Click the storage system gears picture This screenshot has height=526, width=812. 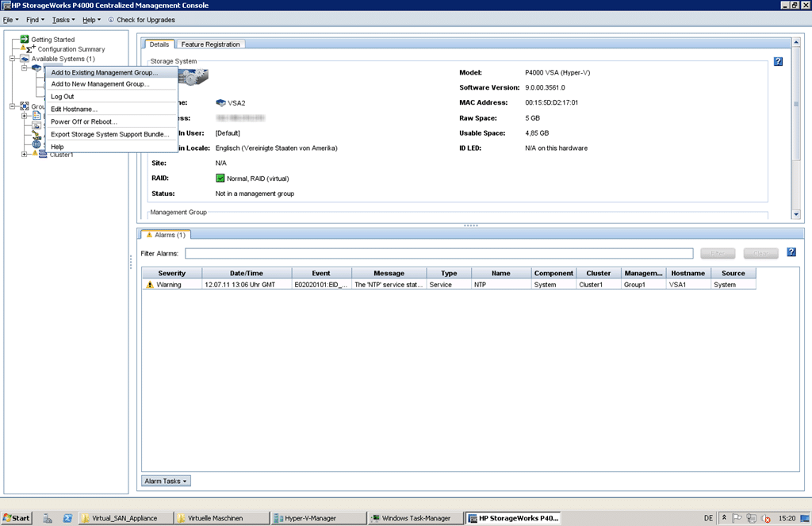[x=193, y=77]
